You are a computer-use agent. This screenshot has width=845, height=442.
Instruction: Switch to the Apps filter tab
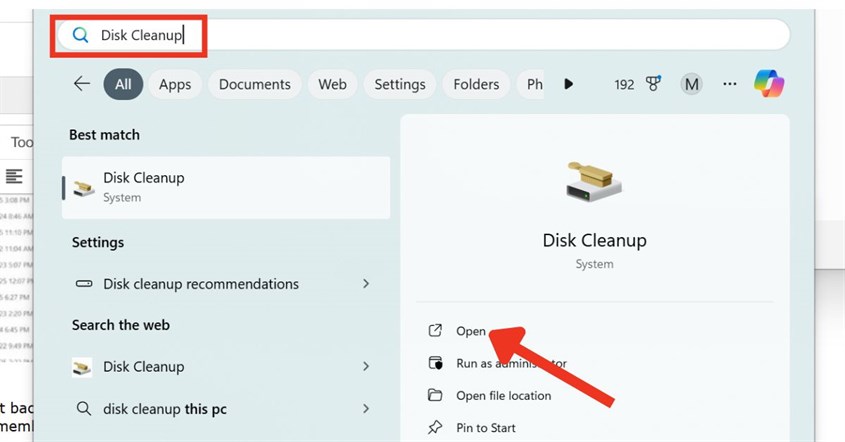(175, 84)
